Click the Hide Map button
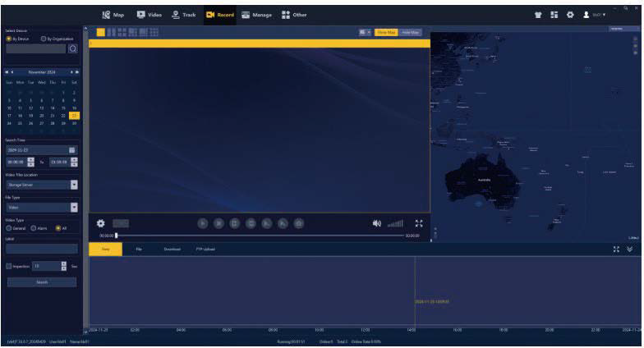Image resolution: width=644 pixels, height=348 pixels. click(411, 32)
